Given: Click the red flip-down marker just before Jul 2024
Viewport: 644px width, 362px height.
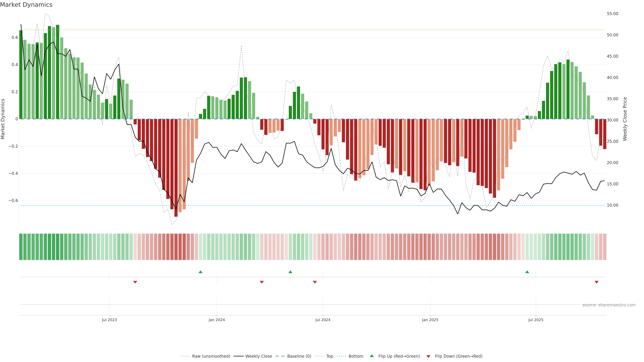Looking at the screenshot, I should click(315, 282).
